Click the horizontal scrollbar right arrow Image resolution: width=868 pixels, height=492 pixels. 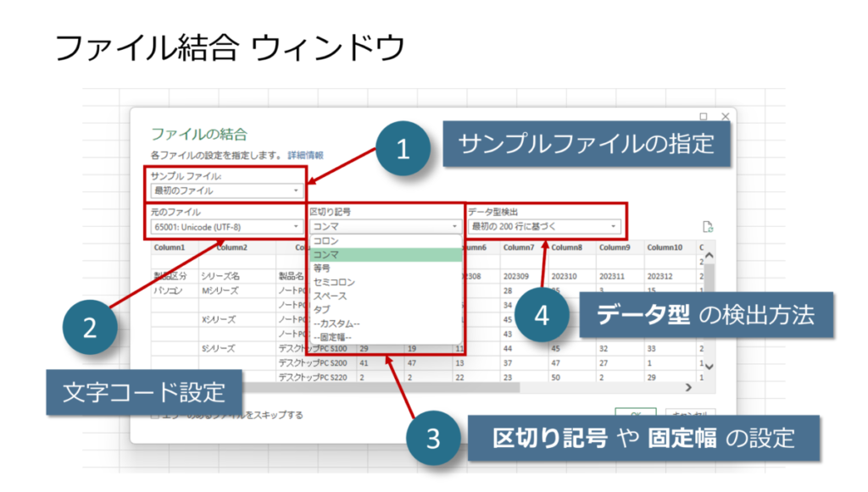pyautogui.click(x=688, y=386)
